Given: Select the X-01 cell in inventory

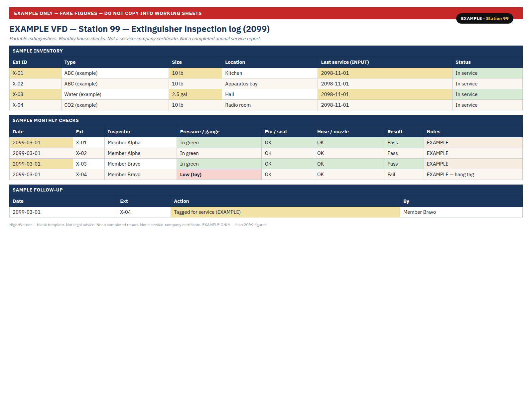Looking at the screenshot, I should pos(35,73).
